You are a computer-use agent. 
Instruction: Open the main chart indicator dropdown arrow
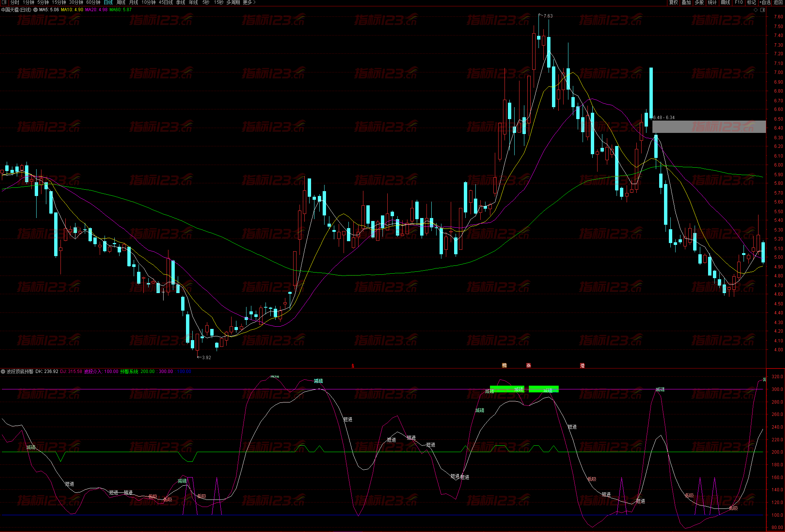tap(35, 10)
